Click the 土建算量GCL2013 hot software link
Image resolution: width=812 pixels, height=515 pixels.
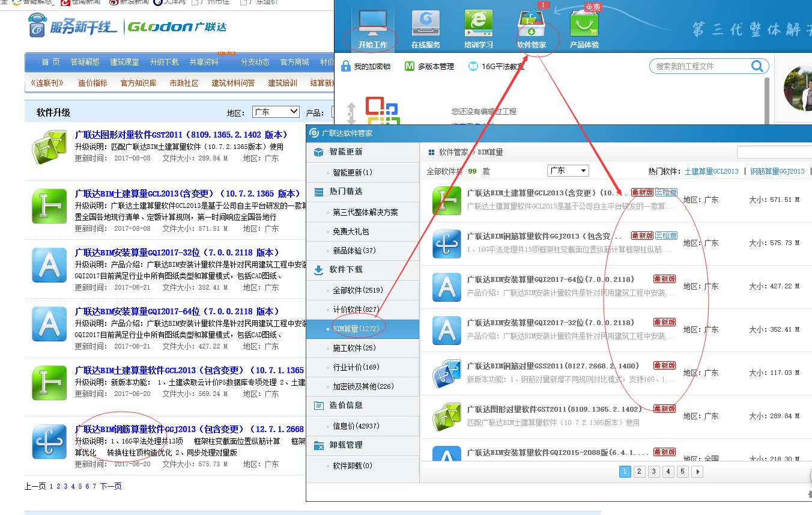[x=712, y=171]
